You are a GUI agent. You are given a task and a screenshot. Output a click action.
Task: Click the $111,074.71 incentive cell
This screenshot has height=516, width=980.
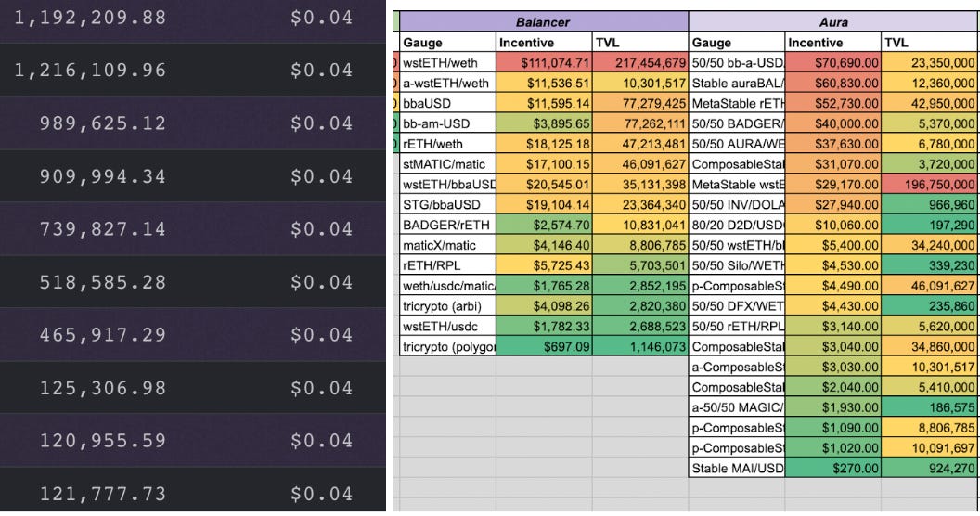[x=544, y=62]
